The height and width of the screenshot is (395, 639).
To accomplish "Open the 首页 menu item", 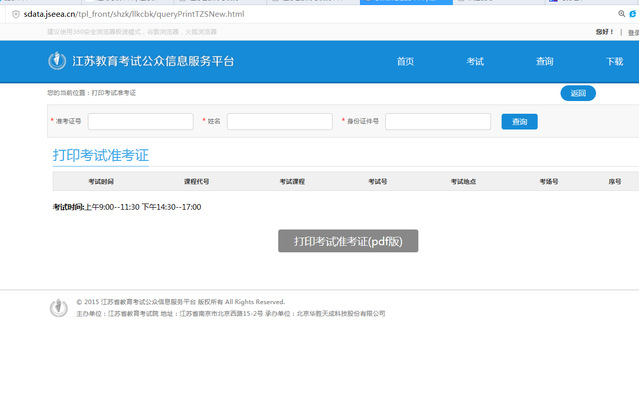I will 405,62.
